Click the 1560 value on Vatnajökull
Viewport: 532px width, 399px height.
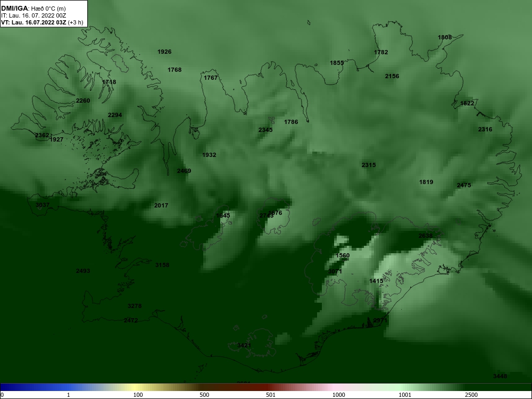coord(342,255)
